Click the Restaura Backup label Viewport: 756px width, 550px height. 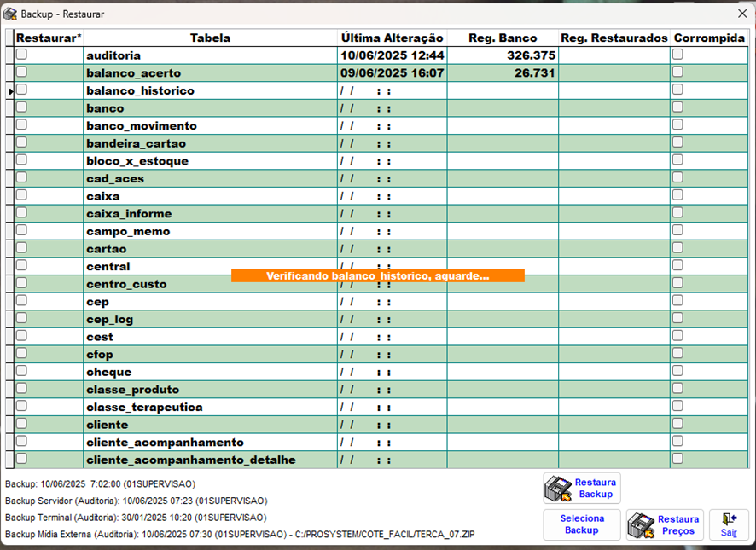tap(596, 489)
